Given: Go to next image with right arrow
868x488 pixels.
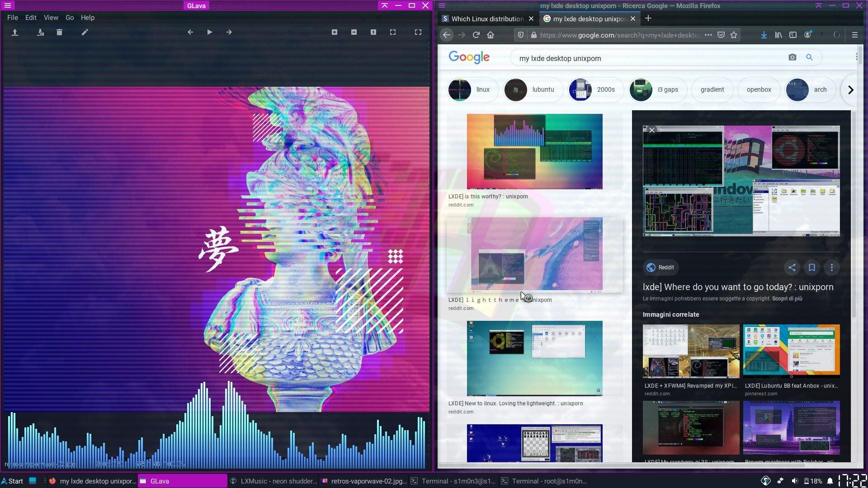Looking at the screenshot, I should [x=229, y=32].
